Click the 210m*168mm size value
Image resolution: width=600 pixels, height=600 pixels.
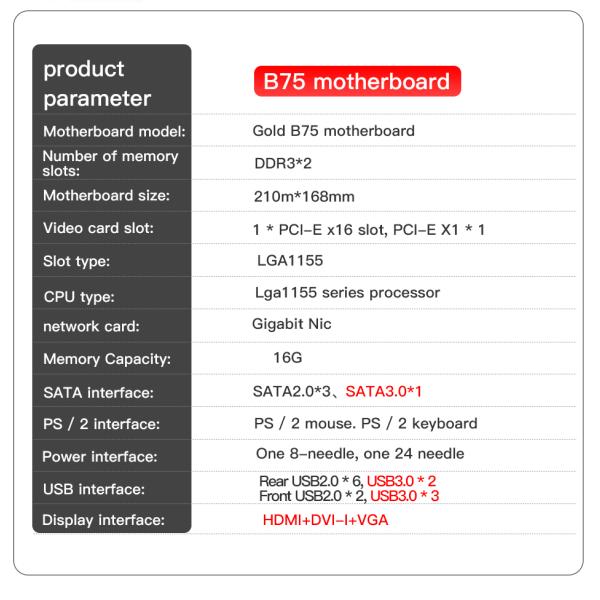point(304,195)
